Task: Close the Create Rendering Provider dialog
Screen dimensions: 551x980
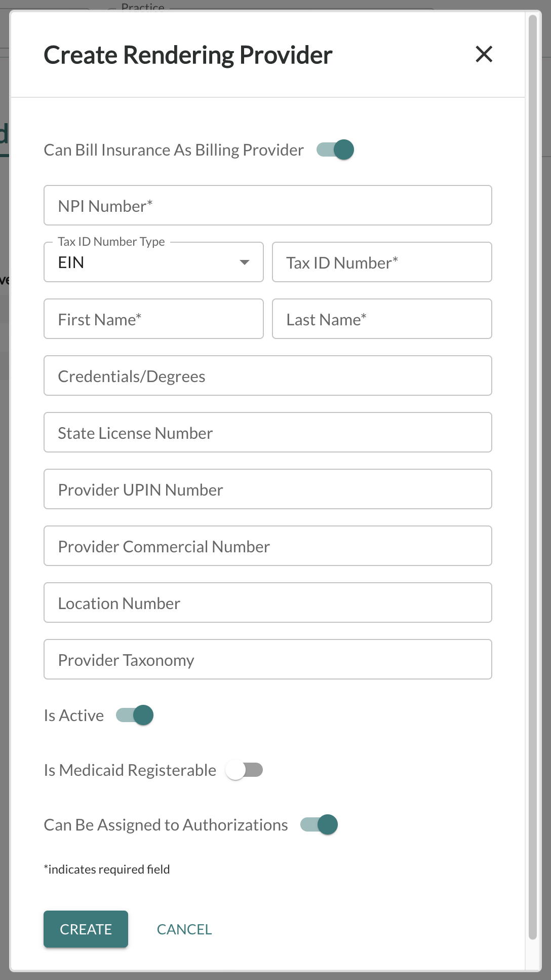Action: (484, 54)
